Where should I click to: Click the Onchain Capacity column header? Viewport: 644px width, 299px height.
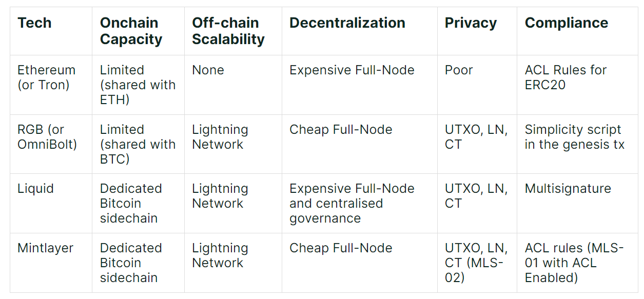tap(131, 31)
